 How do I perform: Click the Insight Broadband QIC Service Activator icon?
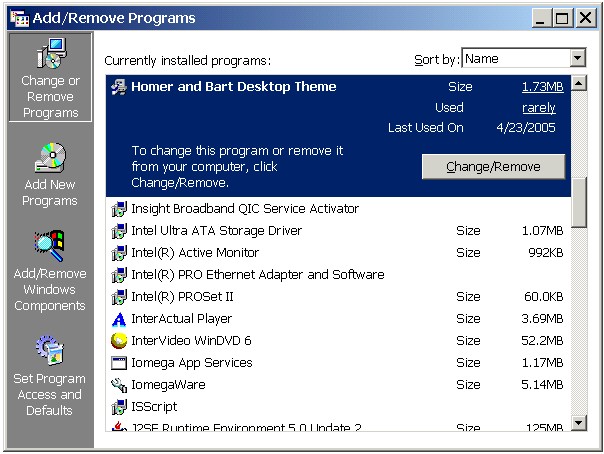click(x=119, y=209)
